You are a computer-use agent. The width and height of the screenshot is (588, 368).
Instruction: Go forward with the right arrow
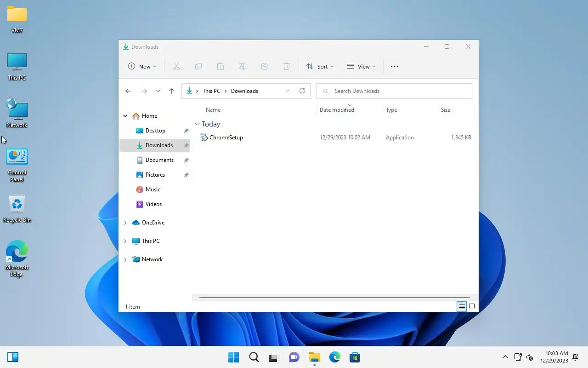point(144,91)
